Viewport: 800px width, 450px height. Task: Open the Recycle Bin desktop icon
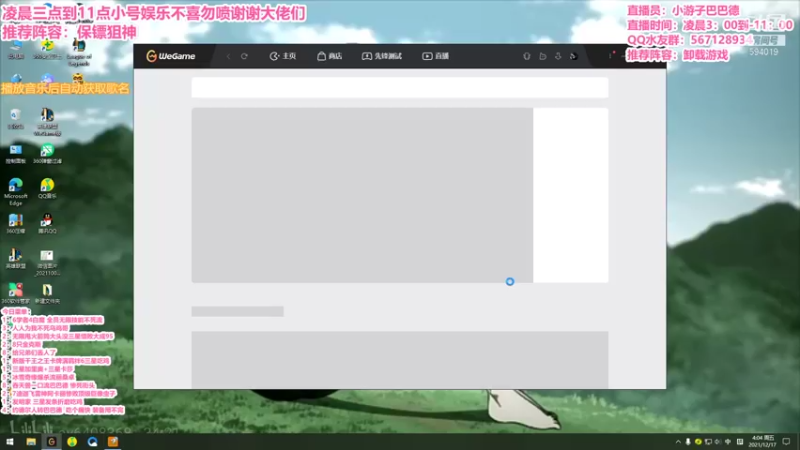[15, 119]
